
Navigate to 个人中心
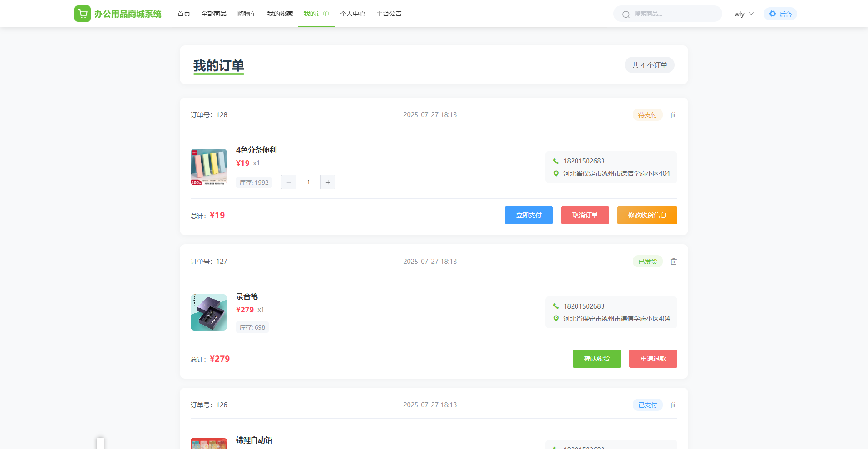[352, 14]
